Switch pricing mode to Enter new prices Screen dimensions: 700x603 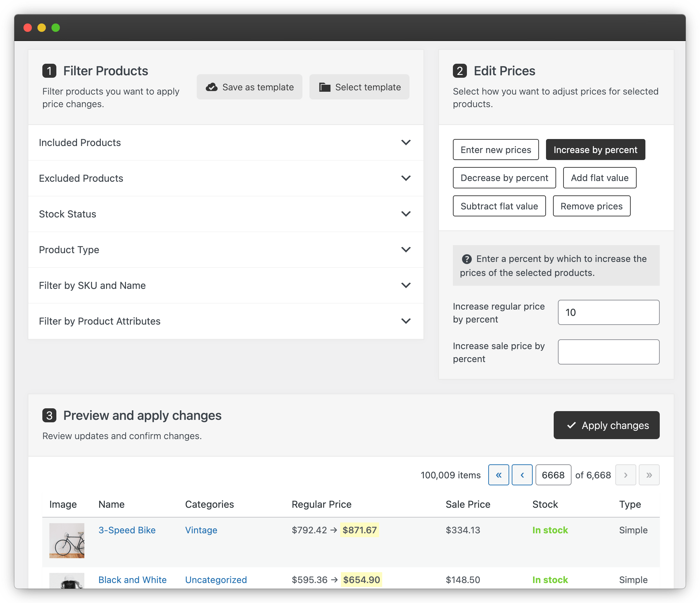pyautogui.click(x=496, y=150)
